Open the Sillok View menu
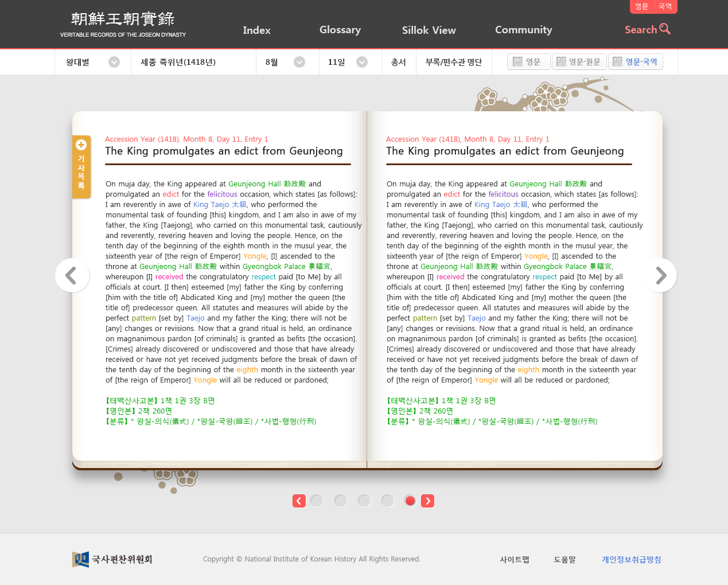 click(429, 30)
